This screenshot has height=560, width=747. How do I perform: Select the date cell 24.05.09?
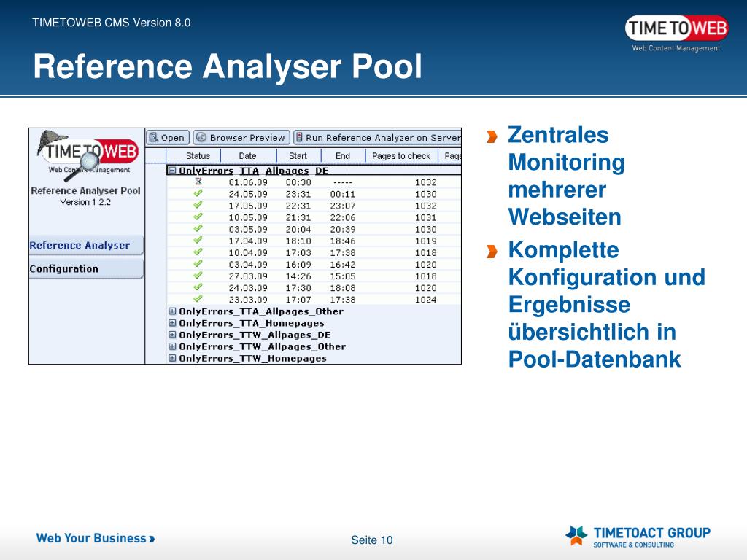[x=248, y=194]
